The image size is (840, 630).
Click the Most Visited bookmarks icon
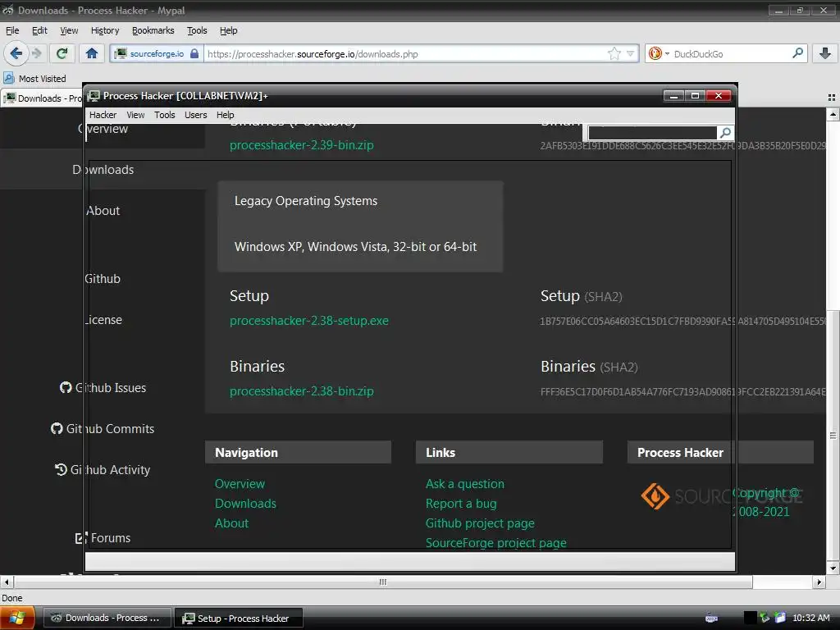9,78
